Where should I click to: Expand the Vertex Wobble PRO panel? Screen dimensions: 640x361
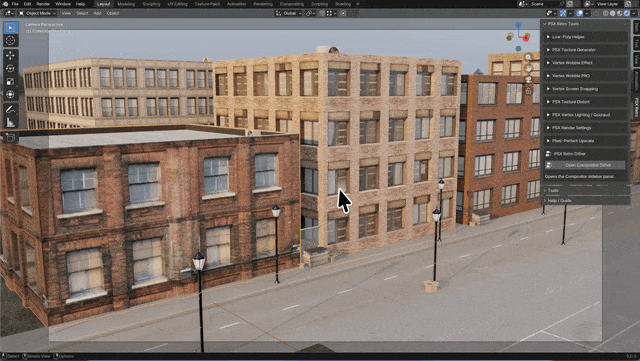click(x=585, y=76)
